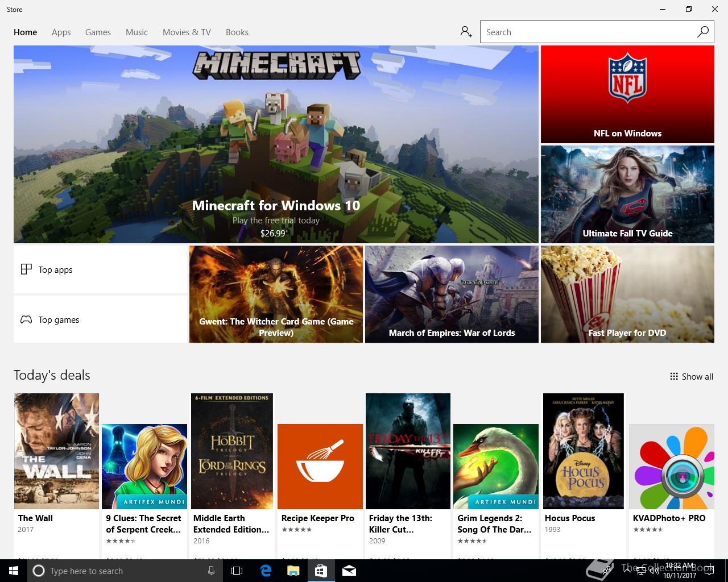The image size is (728, 582).
Task: Open the Hocus Pocus movie poster
Action: (x=584, y=451)
